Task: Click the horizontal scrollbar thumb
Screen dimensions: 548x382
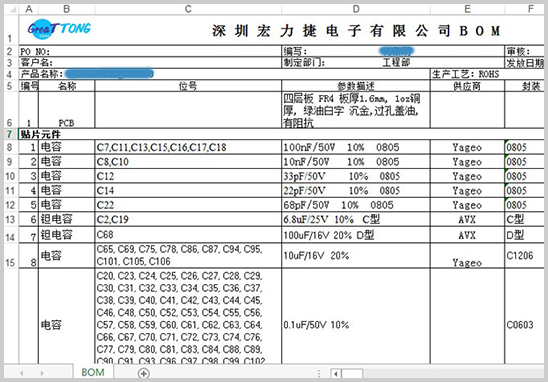Action: pyautogui.click(x=352, y=374)
